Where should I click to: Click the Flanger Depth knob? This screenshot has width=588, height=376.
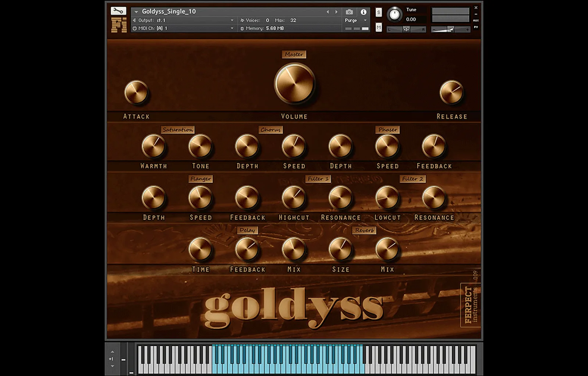(x=153, y=198)
